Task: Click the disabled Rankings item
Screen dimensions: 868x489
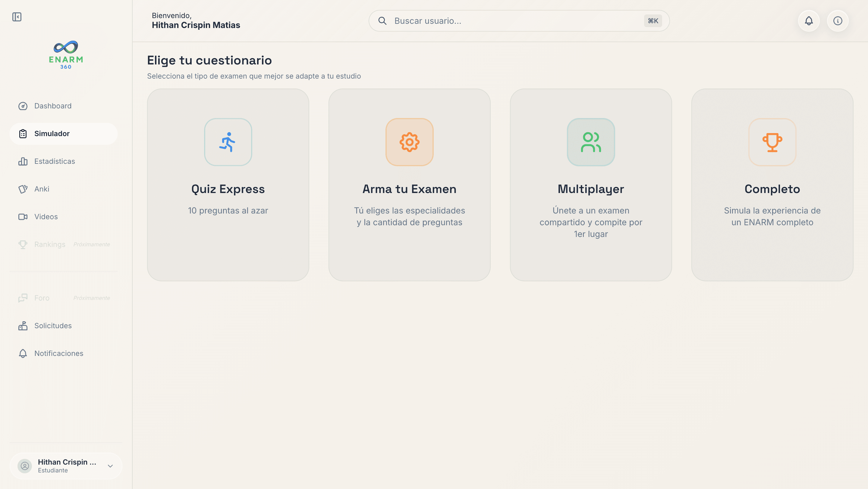Action: coord(63,244)
